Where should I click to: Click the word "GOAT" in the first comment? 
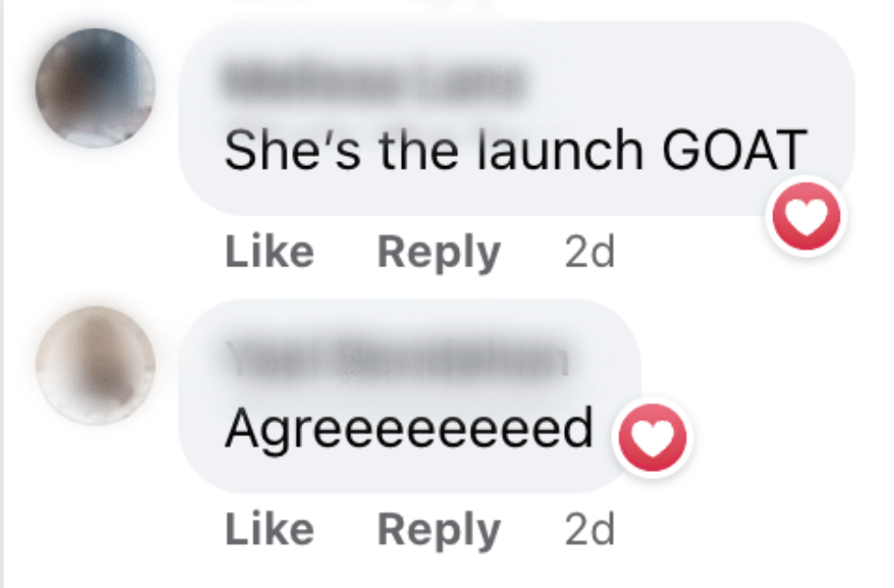coord(735,150)
